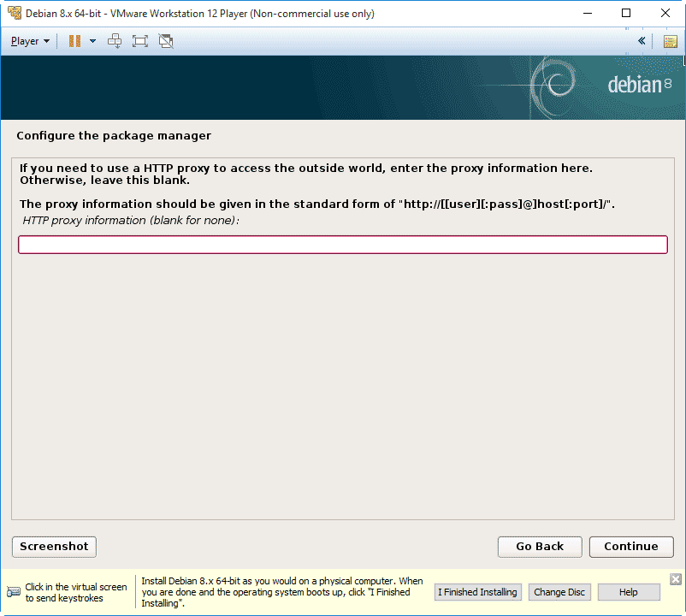Click Send Ctrl+Alt+Del icon

(115, 41)
